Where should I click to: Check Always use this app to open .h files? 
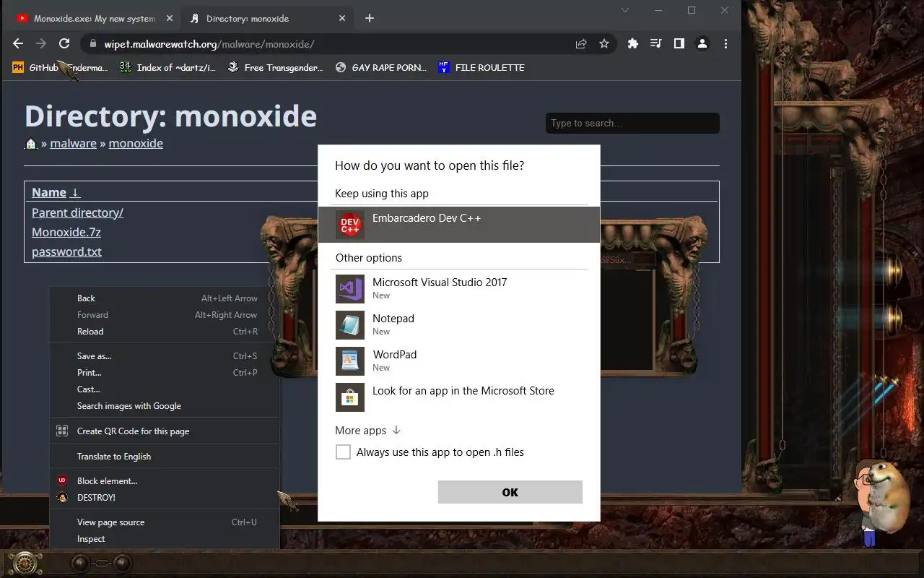point(344,452)
